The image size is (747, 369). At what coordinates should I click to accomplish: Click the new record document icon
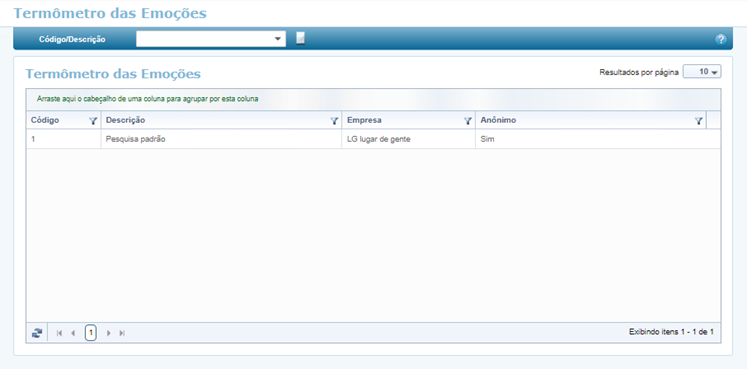[300, 38]
